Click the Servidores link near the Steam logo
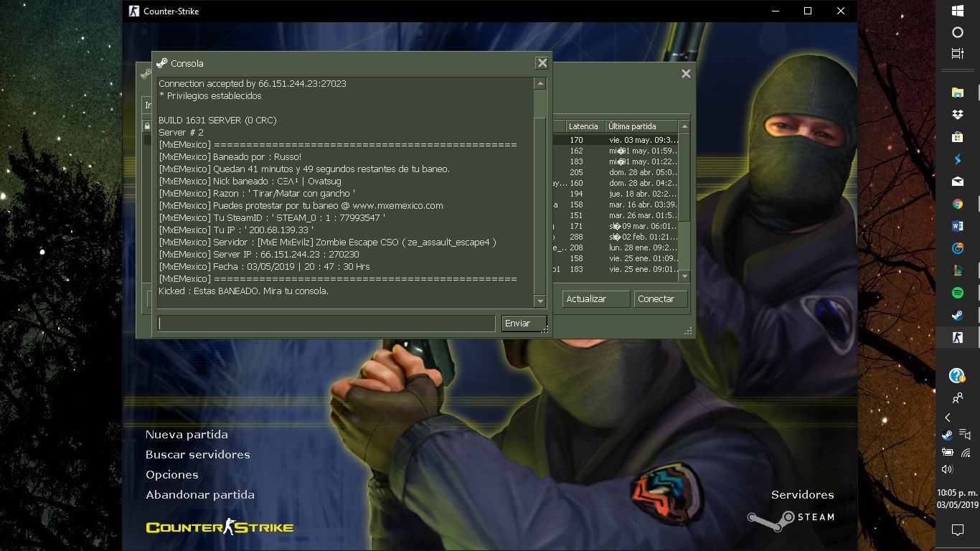 (803, 495)
